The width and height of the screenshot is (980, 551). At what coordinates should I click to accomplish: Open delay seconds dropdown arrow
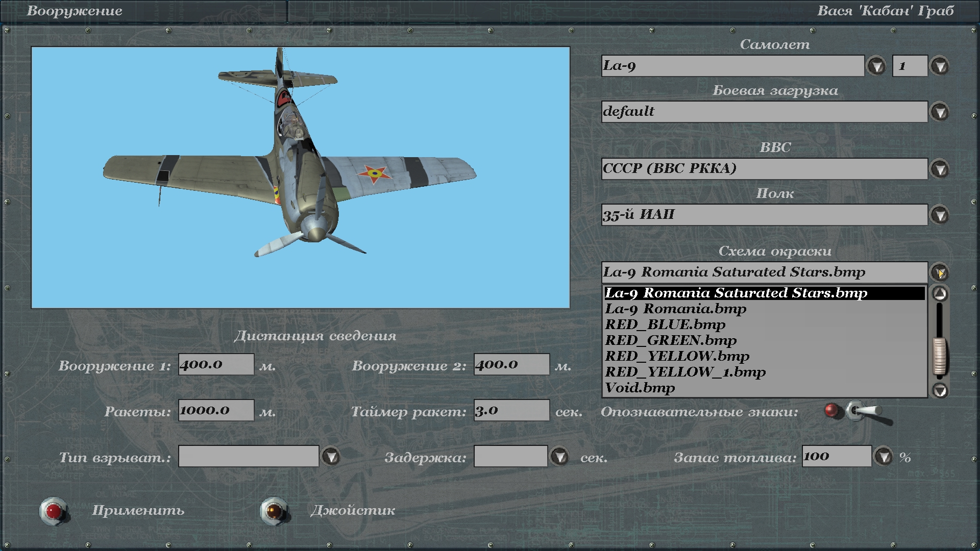[x=560, y=457]
